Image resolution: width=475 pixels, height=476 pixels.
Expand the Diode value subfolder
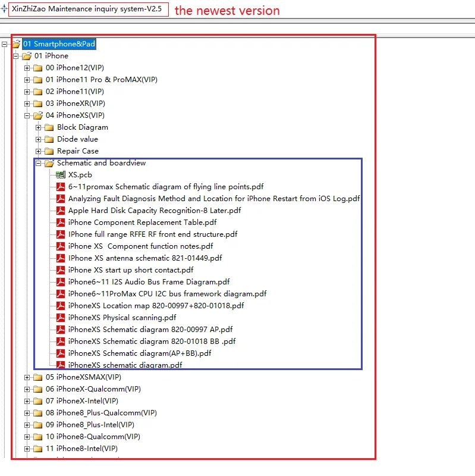click(38, 139)
